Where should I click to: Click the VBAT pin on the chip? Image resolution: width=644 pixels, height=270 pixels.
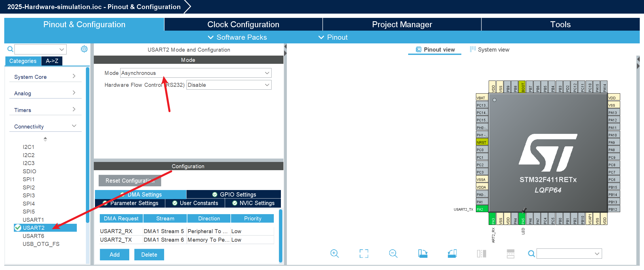click(x=482, y=98)
